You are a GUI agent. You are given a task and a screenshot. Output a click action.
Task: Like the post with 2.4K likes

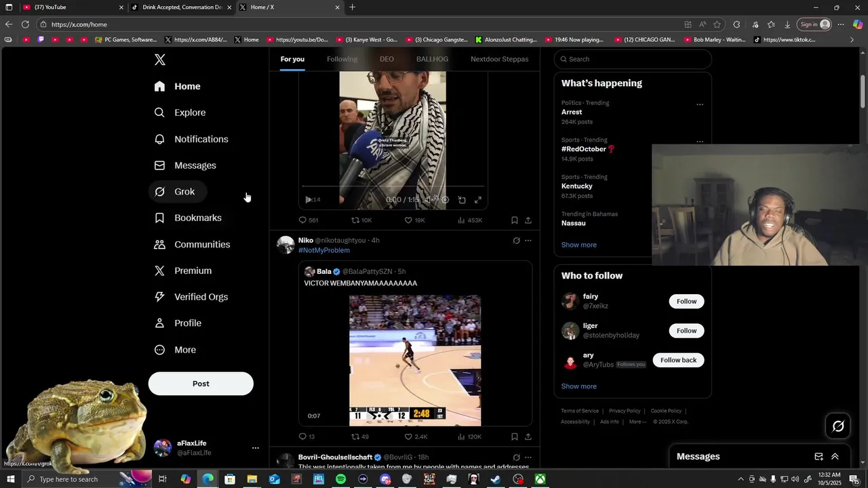tap(416, 437)
